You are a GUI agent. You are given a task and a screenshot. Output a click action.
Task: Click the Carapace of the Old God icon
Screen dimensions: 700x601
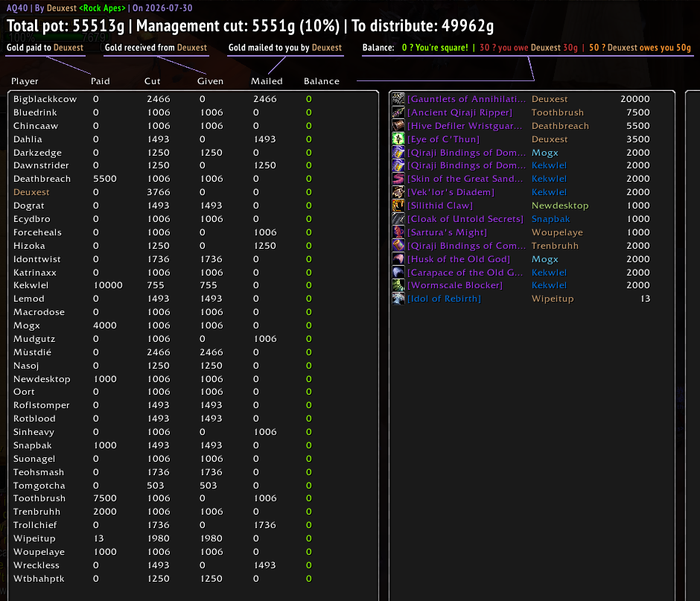pos(398,273)
